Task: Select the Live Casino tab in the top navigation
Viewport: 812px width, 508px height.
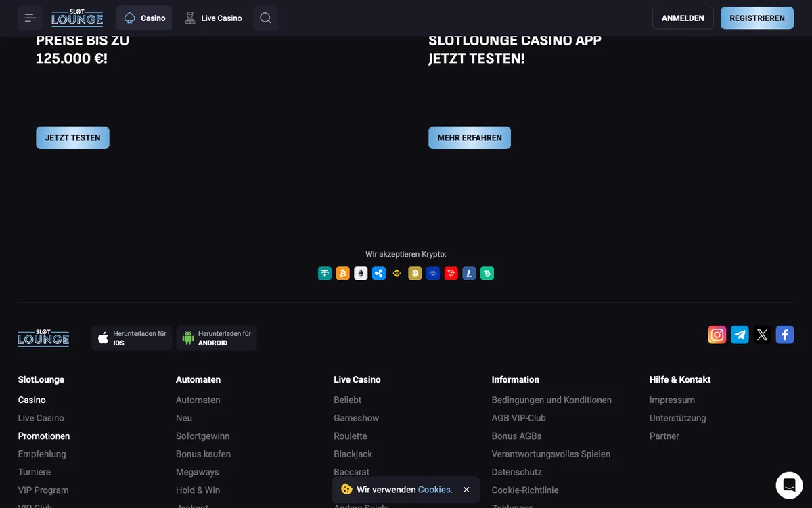Action: pos(213,18)
